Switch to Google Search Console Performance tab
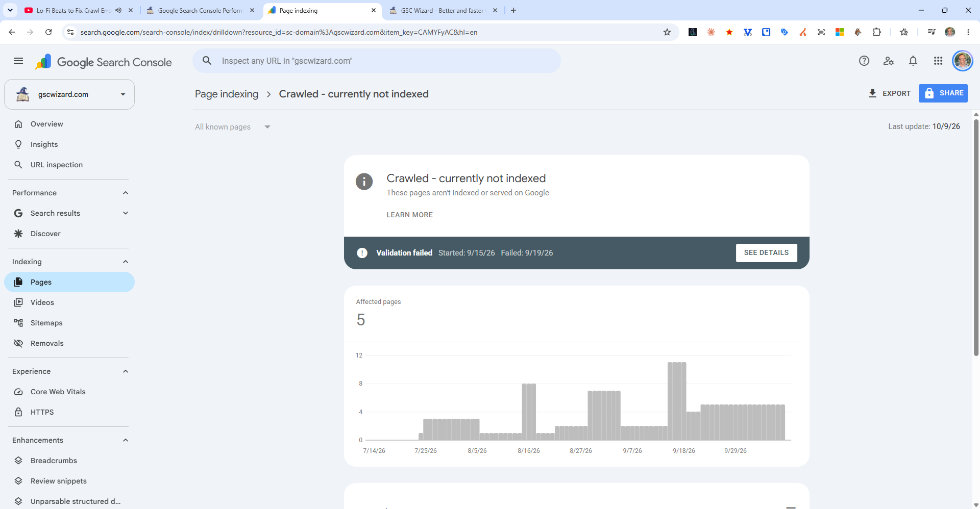This screenshot has width=980, height=509. click(x=200, y=10)
